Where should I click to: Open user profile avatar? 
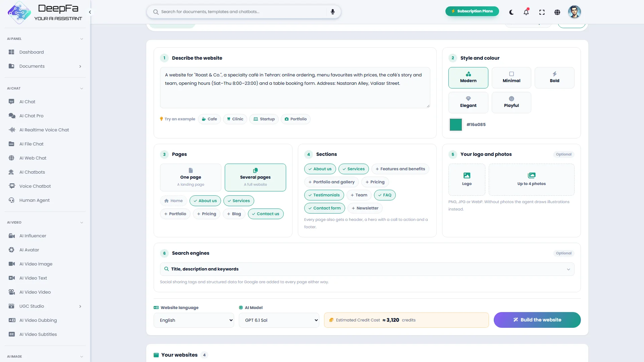coord(574,12)
